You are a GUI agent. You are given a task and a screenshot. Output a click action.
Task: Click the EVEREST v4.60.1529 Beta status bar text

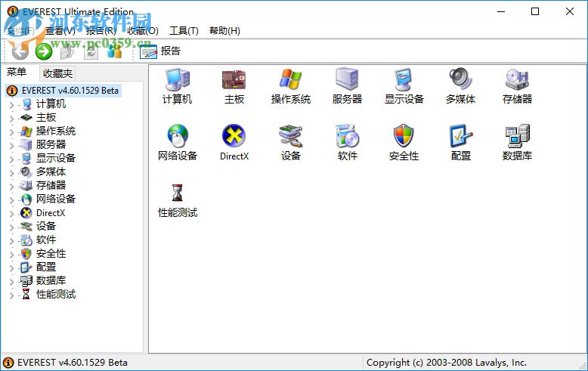pos(73,363)
